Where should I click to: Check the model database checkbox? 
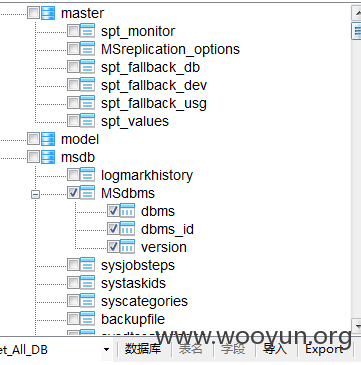33,139
